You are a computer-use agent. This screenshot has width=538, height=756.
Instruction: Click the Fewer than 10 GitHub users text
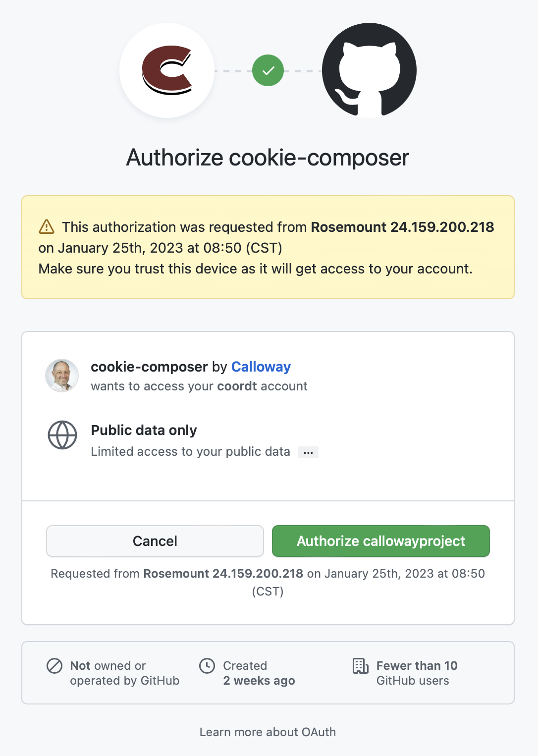point(417,673)
